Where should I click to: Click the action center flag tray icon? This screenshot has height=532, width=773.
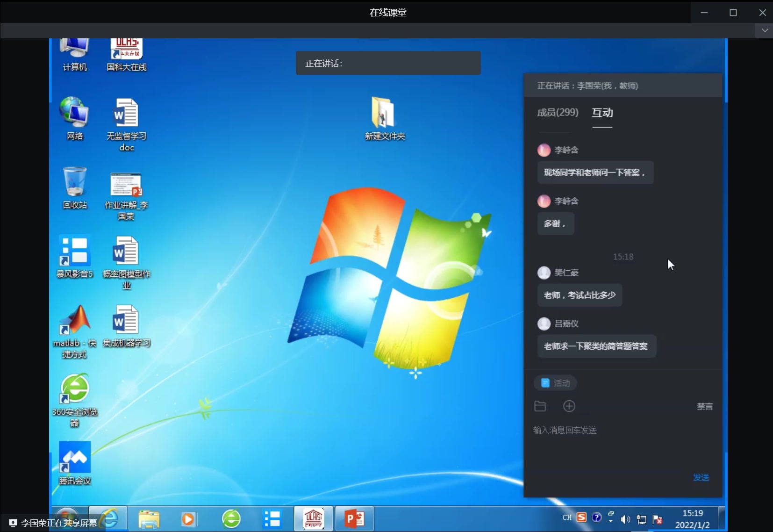point(658,519)
